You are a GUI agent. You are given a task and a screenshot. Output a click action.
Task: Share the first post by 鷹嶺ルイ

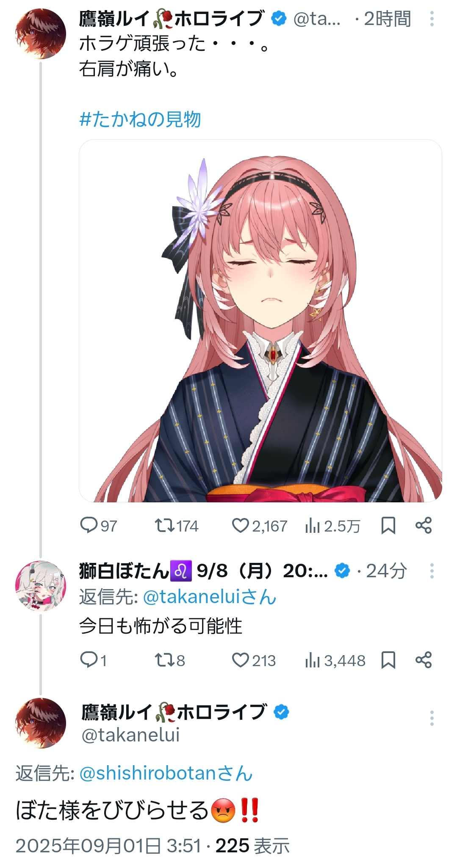424,526
